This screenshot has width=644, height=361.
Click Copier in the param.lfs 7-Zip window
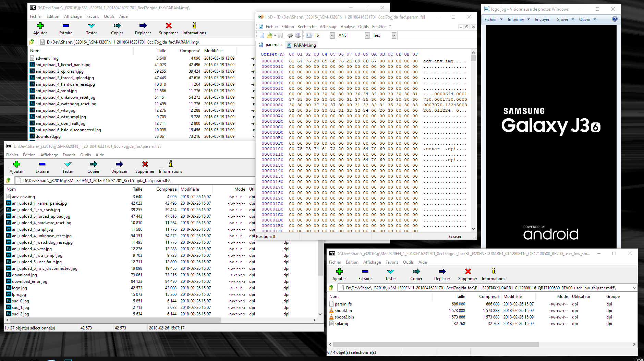tap(94, 167)
